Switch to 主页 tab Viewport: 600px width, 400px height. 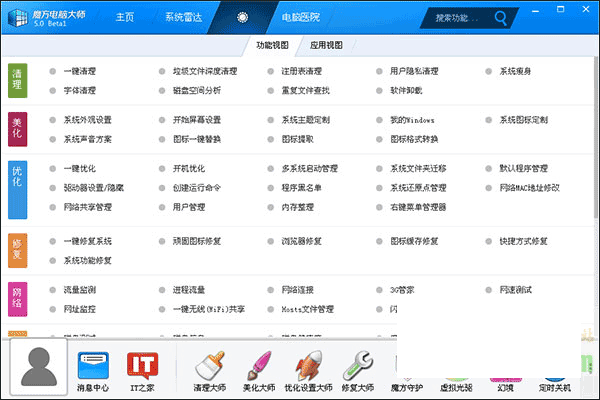[125, 17]
